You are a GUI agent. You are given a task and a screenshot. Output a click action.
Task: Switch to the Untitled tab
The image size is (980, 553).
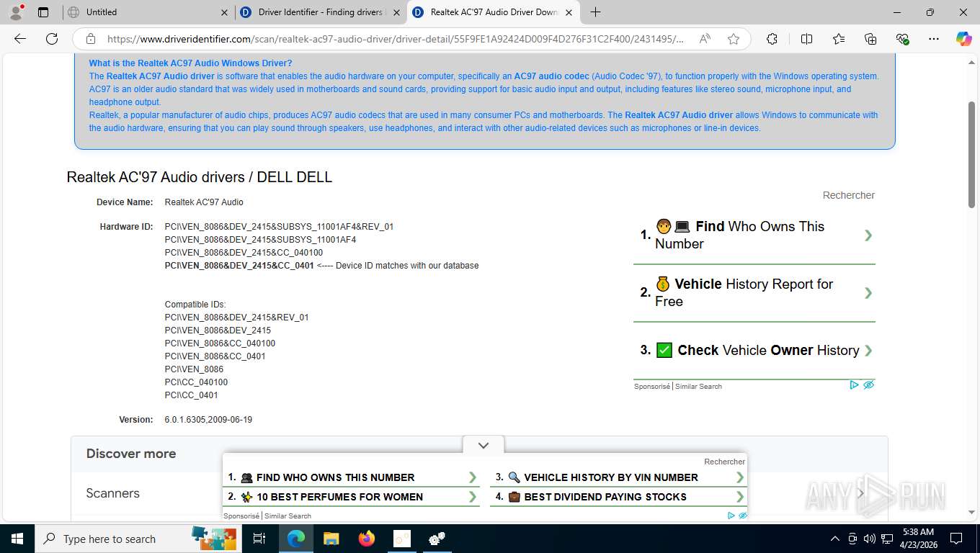[x=148, y=12]
